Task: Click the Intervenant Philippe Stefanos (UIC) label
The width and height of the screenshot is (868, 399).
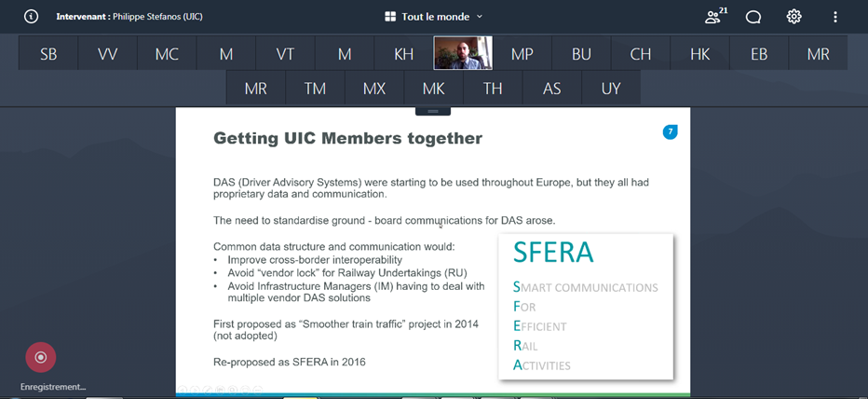Action: [x=129, y=17]
